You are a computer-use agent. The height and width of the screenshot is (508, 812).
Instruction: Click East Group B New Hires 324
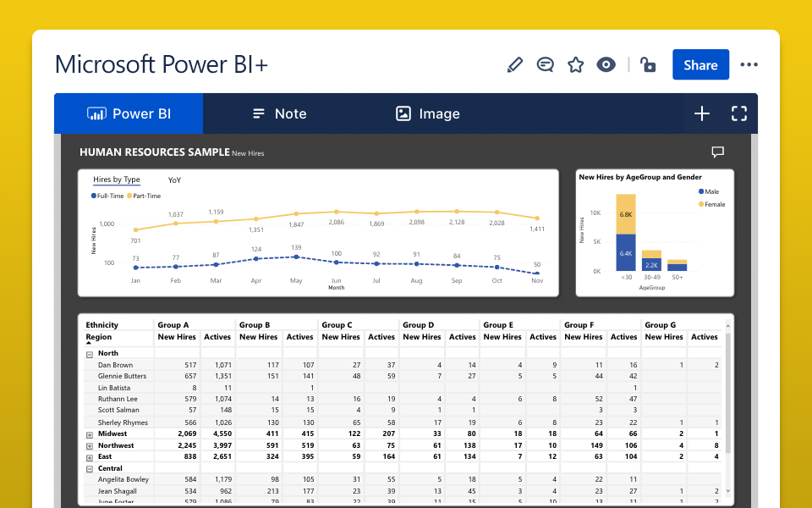[x=272, y=456]
